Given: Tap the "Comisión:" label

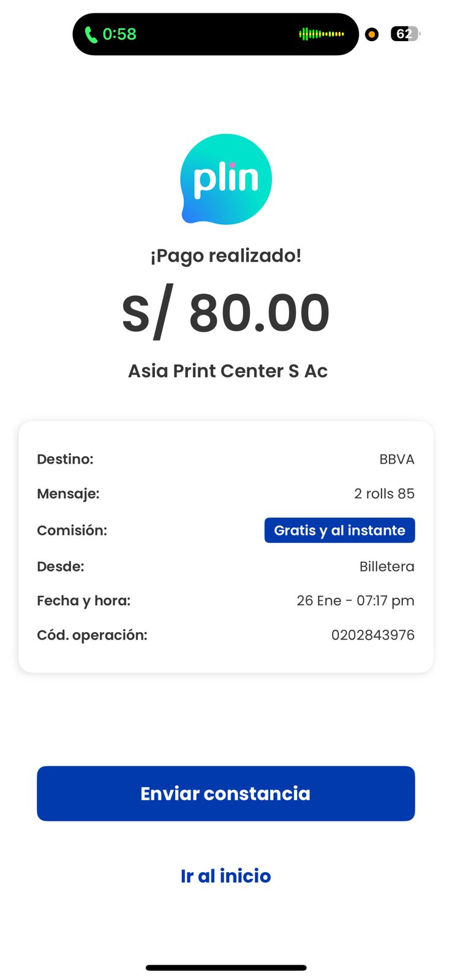Looking at the screenshot, I should pos(72,530).
